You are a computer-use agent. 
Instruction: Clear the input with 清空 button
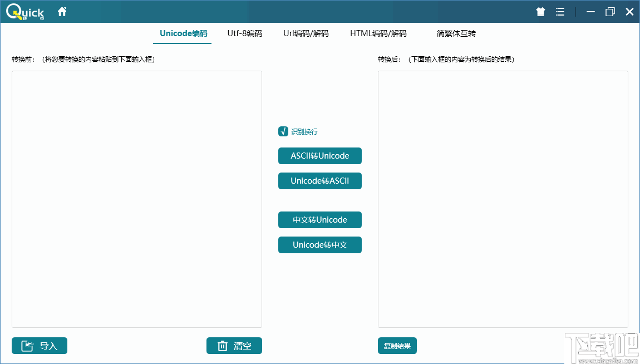234,346
